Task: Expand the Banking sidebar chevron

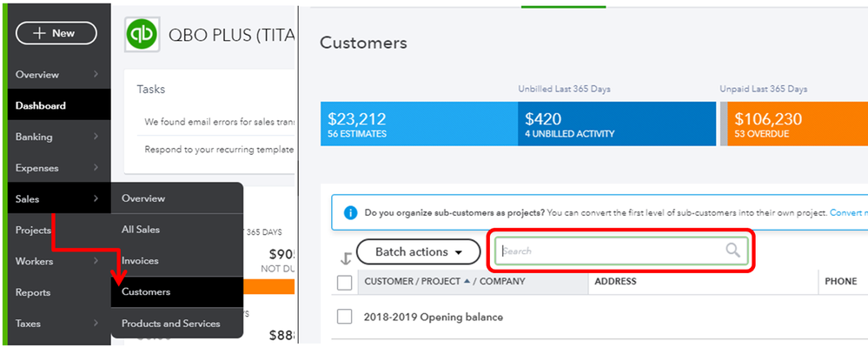Action: pos(96,137)
